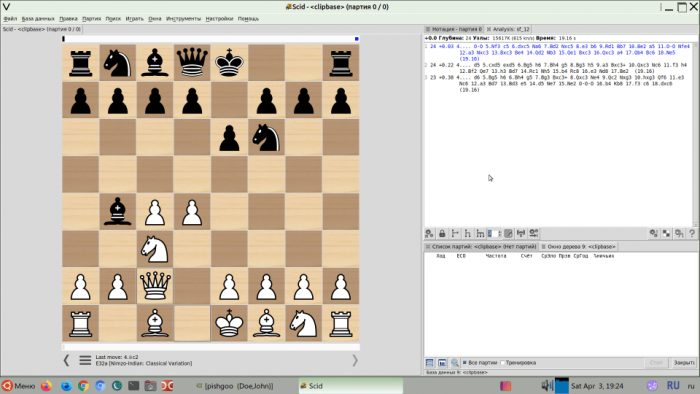Click the add variation icon in analysis toolbar
700x394 pixels.
coord(467,233)
